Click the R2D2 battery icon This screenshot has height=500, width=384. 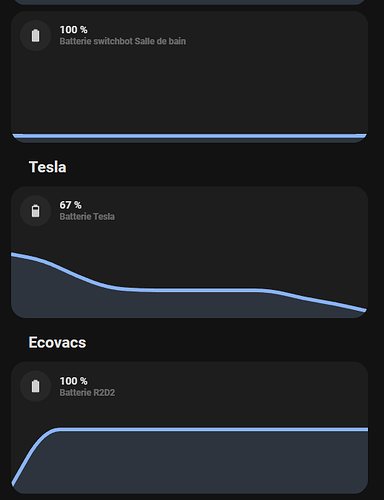click(x=35, y=386)
